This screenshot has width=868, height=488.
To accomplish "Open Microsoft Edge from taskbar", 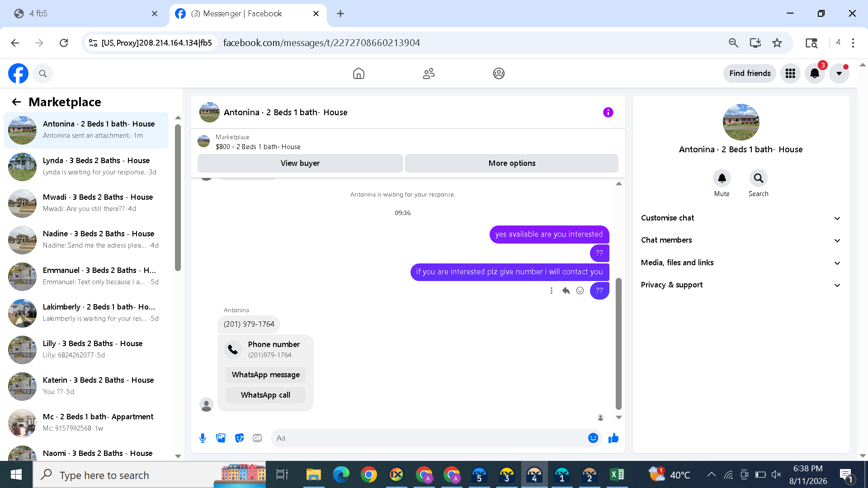I will point(341,474).
